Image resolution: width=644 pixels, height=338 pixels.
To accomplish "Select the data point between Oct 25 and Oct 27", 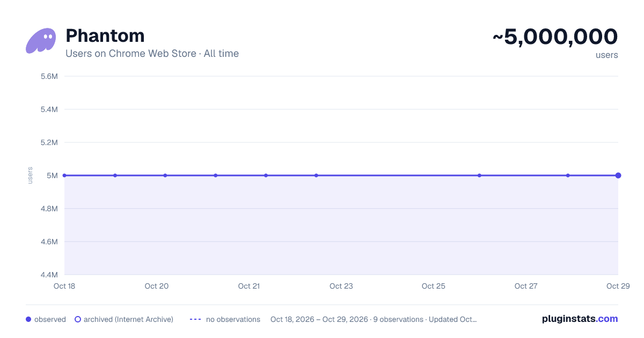I will point(479,175).
